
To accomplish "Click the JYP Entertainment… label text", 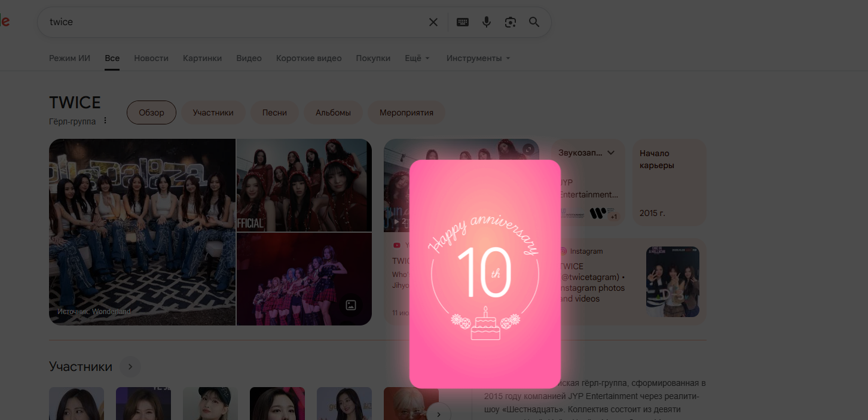I will click(589, 188).
